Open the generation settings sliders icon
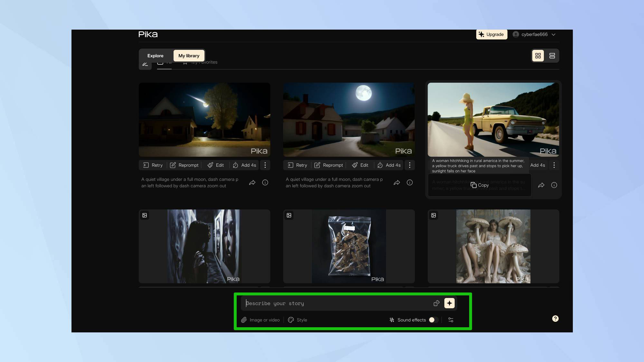Image resolution: width=644 pixels, height=362 pixels. point(451,320)
